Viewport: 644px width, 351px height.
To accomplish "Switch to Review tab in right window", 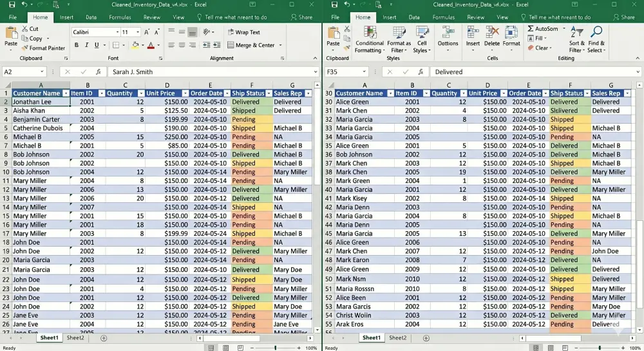I will click(x=475, y=17).
